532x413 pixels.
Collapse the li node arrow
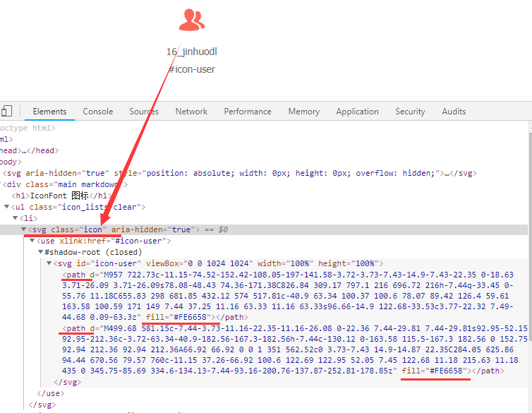(x=15, y=218)
